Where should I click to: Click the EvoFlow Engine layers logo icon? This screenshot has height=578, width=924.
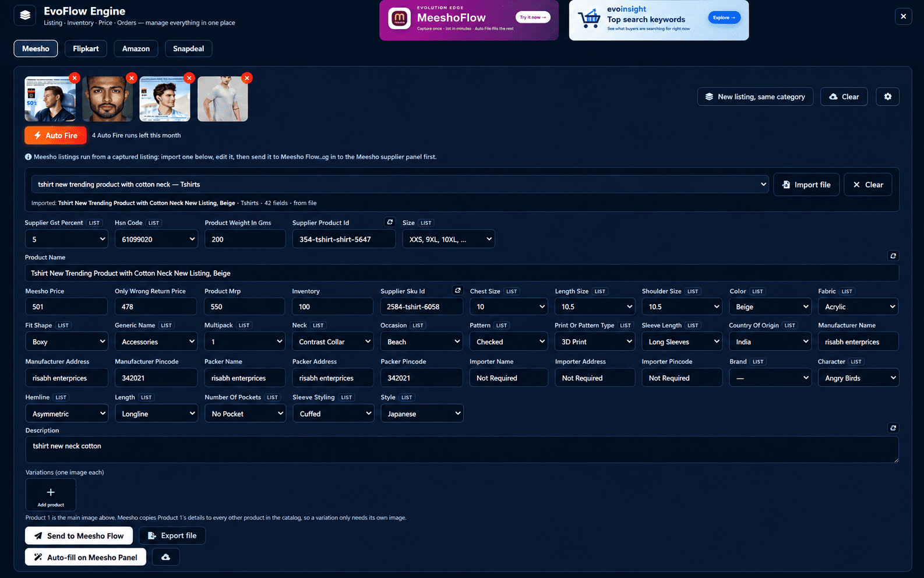click(x=24, y=16)
